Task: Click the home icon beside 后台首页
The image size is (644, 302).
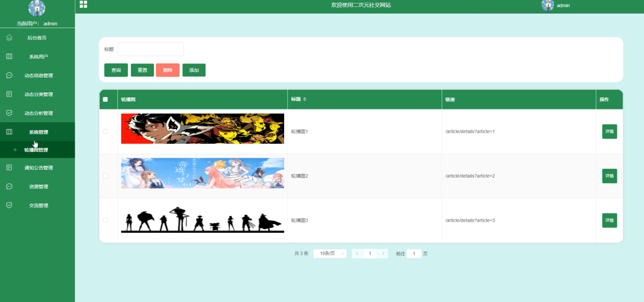Action: click(x=9, y=37)
